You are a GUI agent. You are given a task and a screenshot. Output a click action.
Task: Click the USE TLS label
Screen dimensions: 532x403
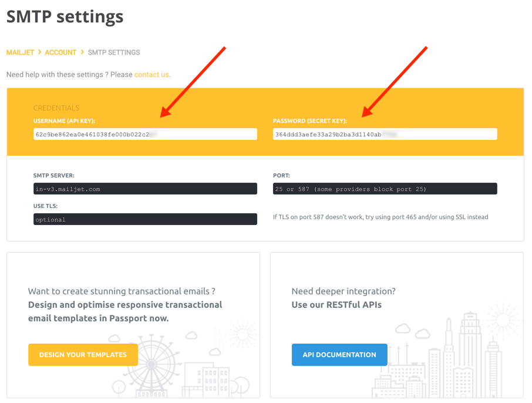click(x=45, y=206)
